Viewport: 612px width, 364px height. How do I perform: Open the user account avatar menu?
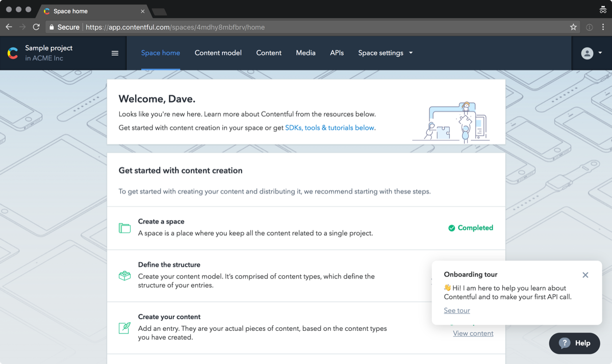coord(587,53)
